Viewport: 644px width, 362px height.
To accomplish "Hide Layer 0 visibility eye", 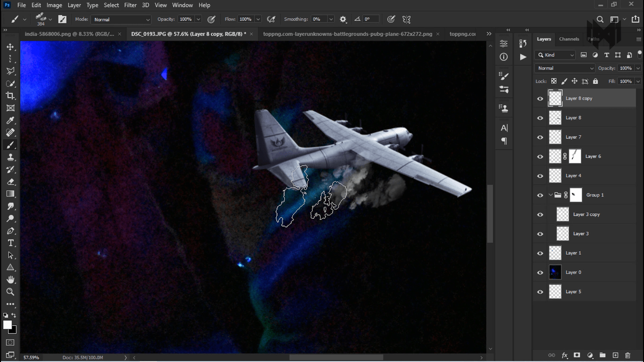I will point(540,272).
